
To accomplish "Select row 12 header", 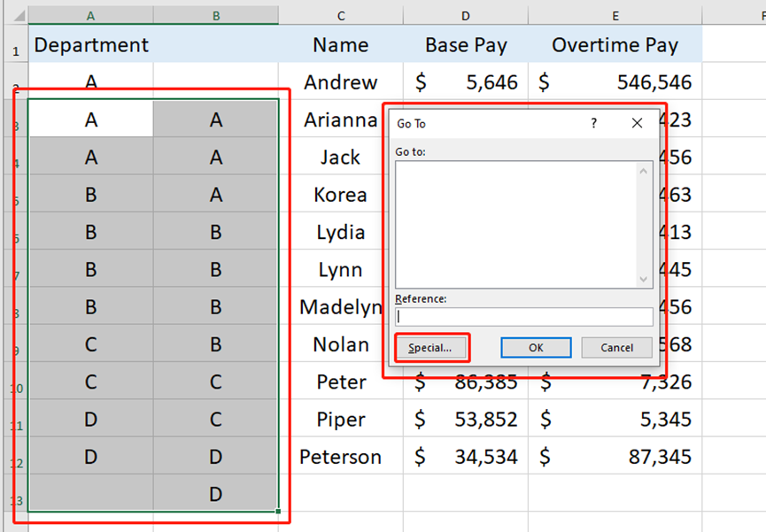I will 16,456.
